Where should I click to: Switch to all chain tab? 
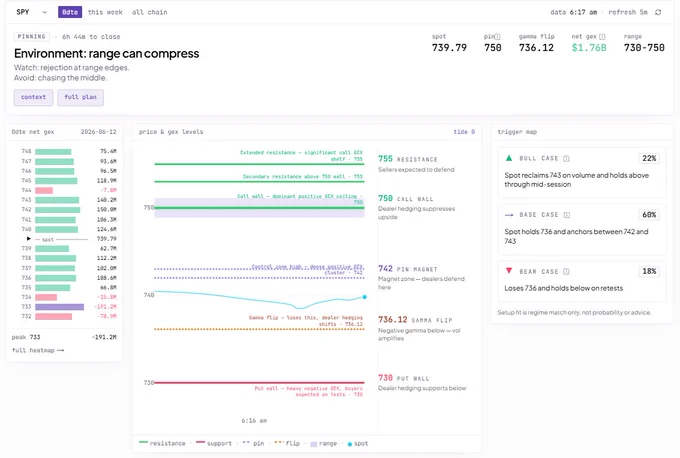click(150, 12)
